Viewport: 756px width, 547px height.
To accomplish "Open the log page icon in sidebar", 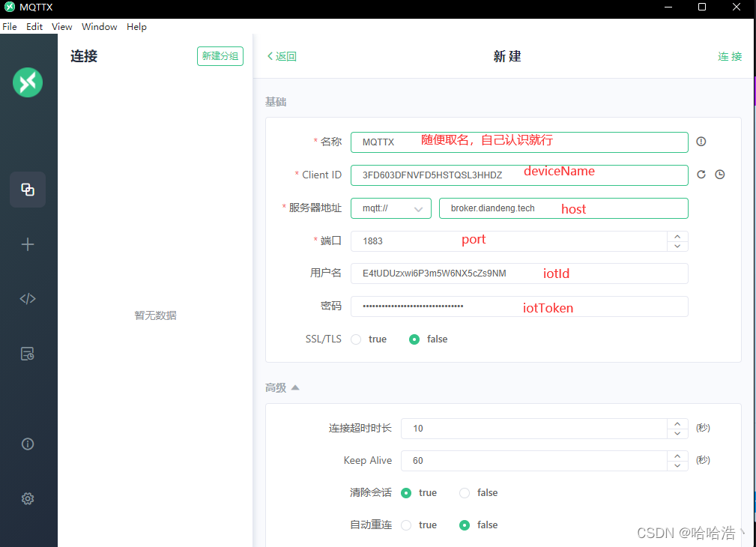I will pyautogui.click(x=28, y=354).
